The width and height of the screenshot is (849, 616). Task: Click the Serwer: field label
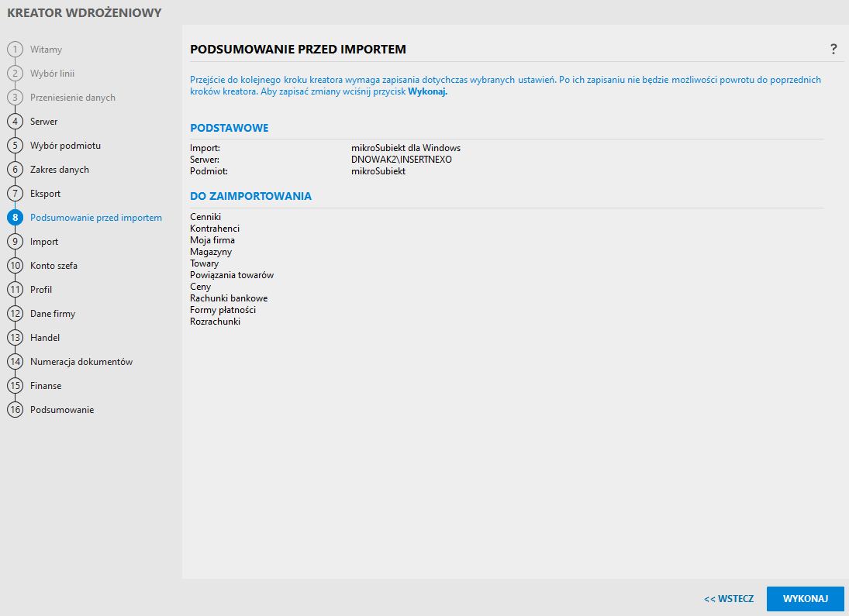205,160
